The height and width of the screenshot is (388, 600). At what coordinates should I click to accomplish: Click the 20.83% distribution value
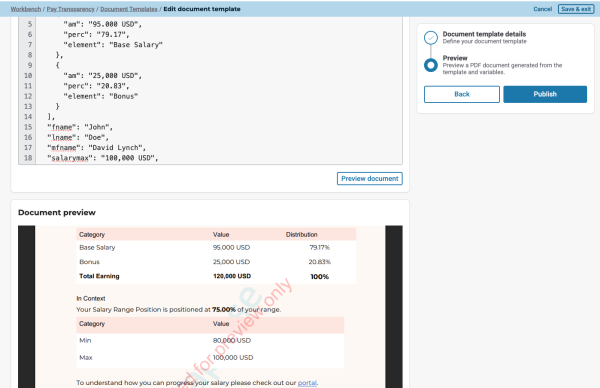320,262
